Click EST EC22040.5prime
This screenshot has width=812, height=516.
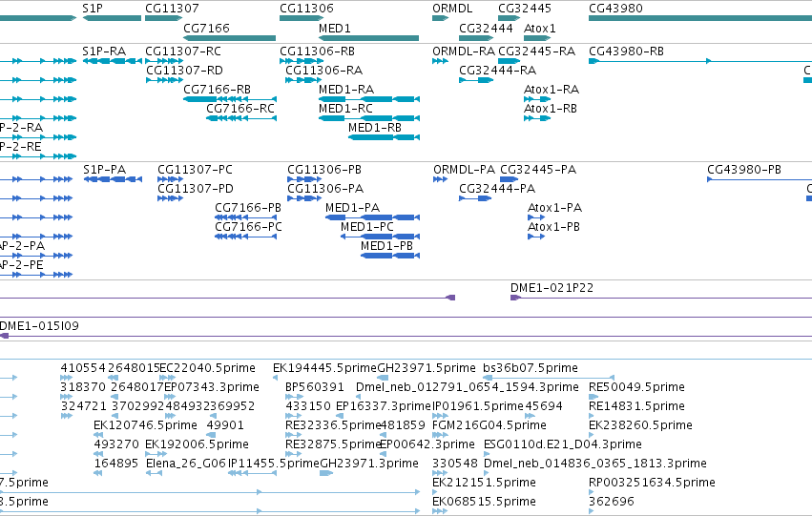(168, 378)
